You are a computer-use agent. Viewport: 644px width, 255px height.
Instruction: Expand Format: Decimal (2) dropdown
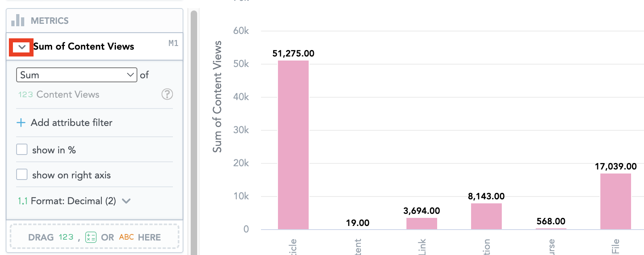[x=126, y=201]
